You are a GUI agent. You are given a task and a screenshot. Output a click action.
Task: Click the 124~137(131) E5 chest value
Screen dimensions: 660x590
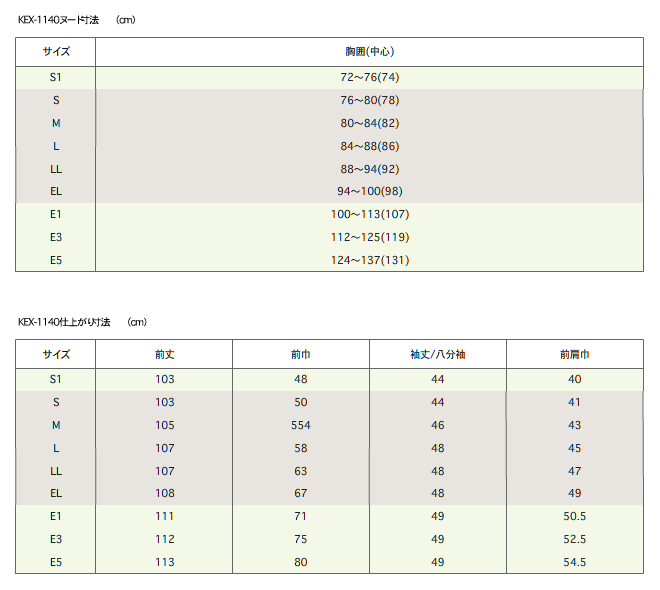pyautogui.click(x=370, y=260)
